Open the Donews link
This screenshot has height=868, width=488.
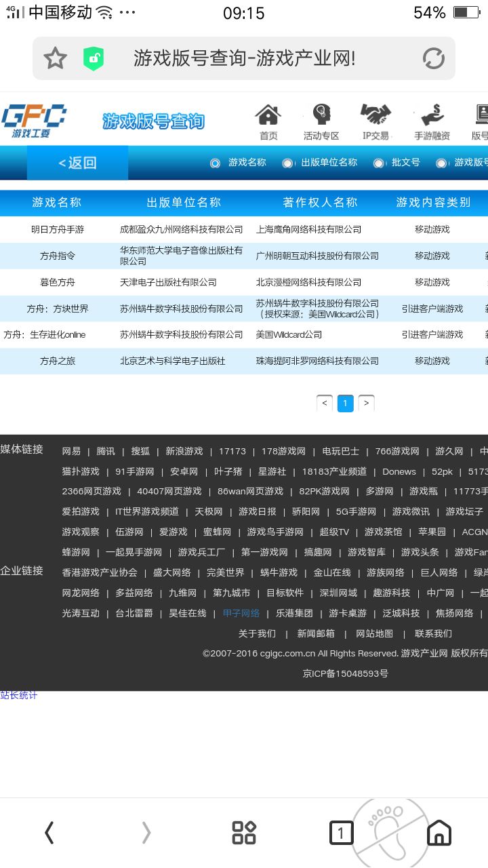(x=399, y=471)
